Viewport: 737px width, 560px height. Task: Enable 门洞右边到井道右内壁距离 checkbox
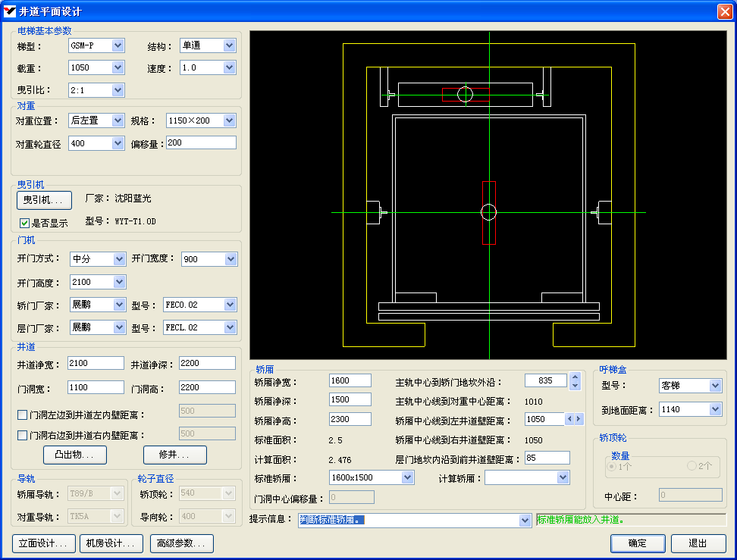[x=23, y=435]
